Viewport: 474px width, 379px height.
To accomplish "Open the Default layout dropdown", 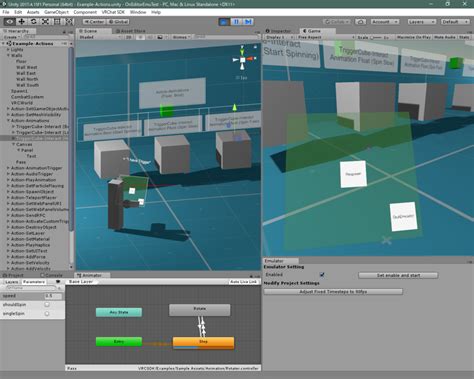I will [x=455, y=22].
